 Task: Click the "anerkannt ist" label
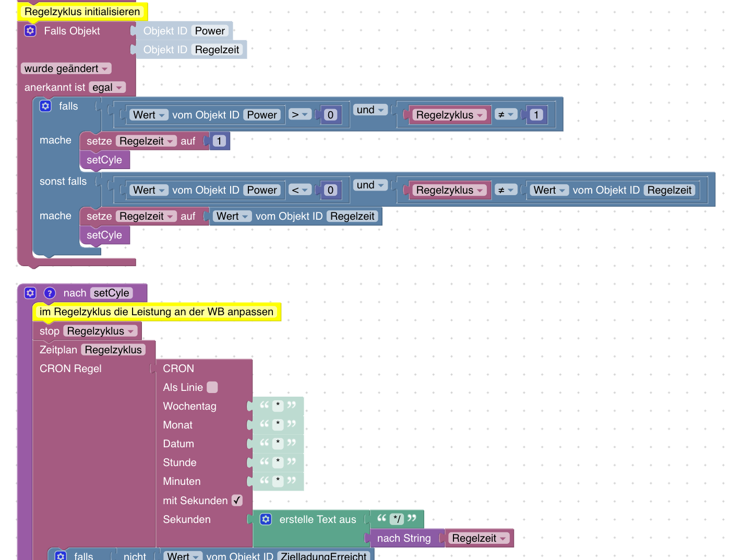coord(55,87)
